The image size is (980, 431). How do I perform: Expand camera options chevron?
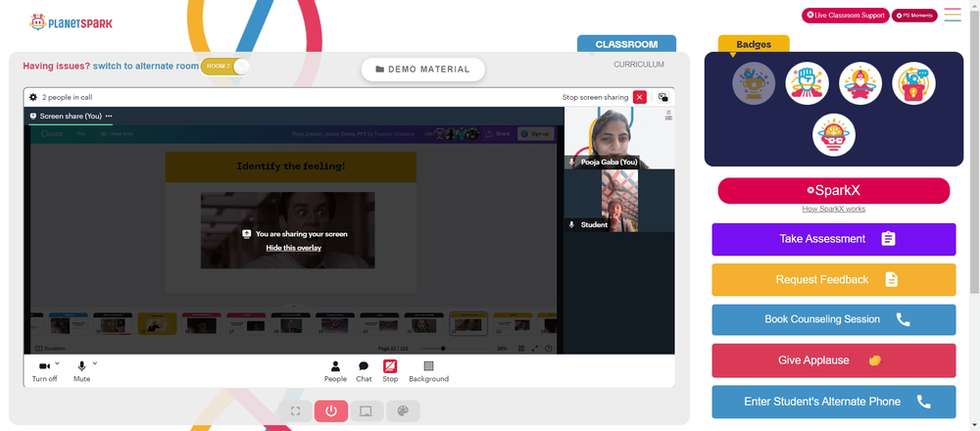tap(58, 362)
